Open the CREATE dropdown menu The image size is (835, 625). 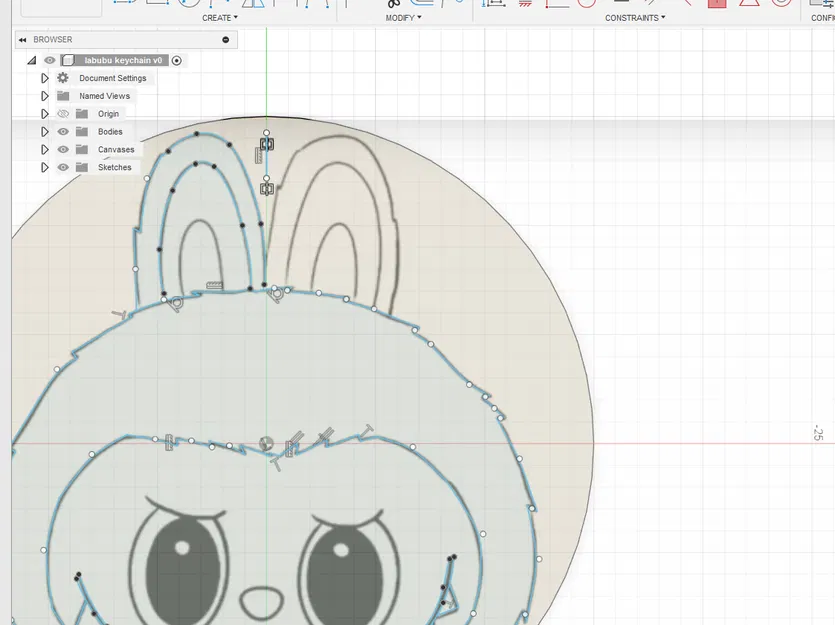click(x=220, y=18)
